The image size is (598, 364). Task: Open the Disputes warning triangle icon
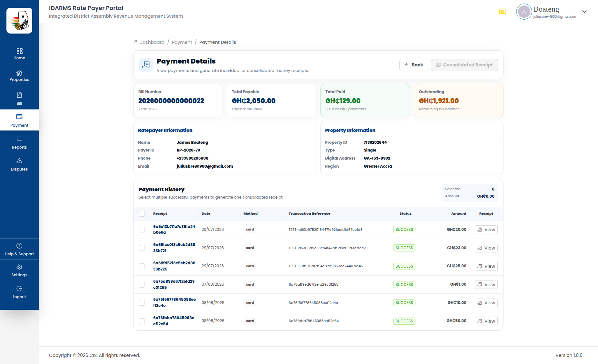click(x=19, y=161)
